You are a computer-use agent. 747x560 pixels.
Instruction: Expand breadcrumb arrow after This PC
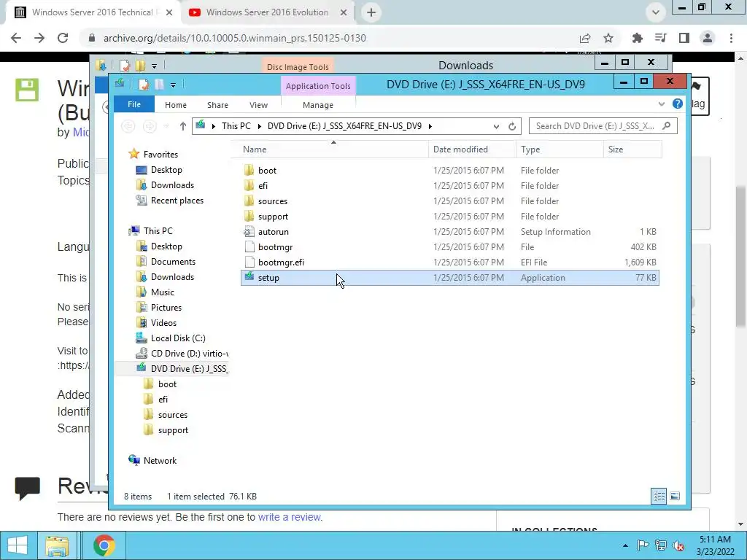coord(259,126)
